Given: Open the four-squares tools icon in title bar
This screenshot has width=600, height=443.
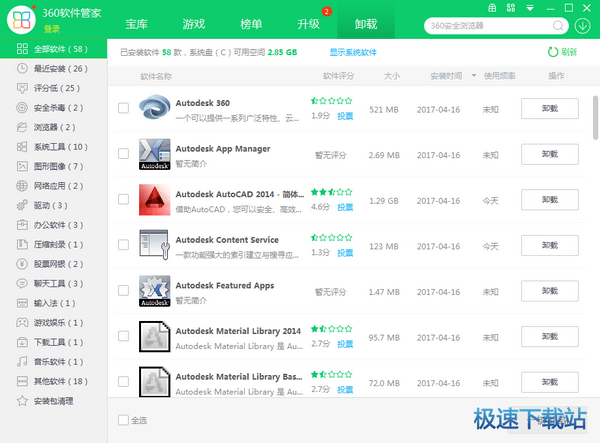Looking at the screenshot, I should tap(510, 8).
